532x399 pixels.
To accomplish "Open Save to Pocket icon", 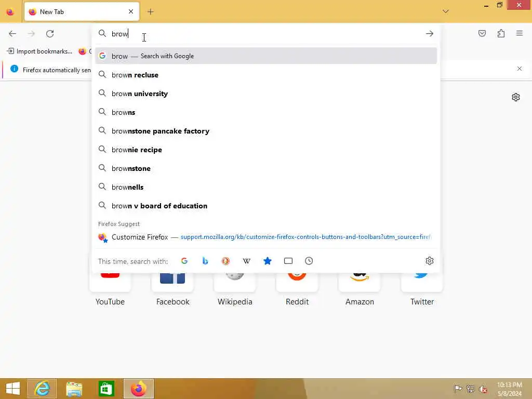I will point(482,34).
